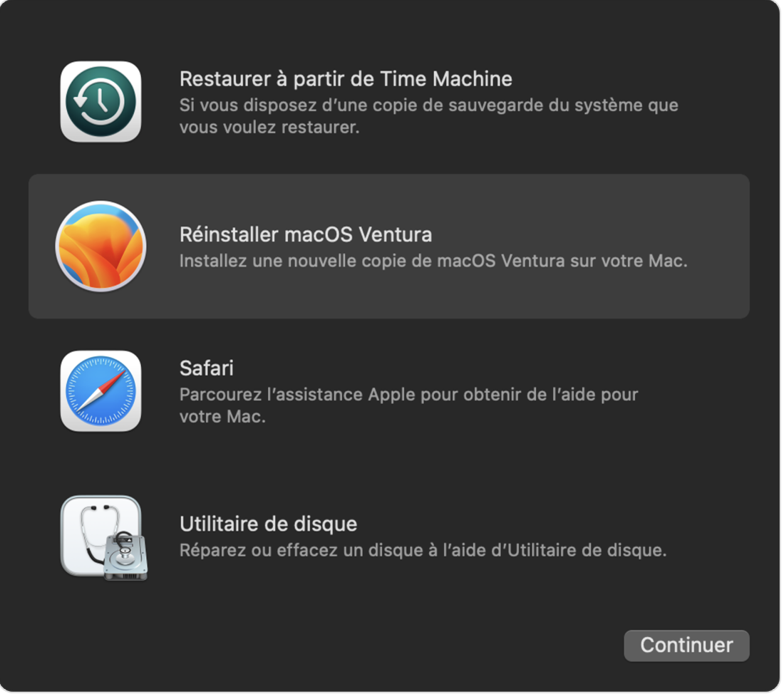
Task: Select the Disk Utility stethoscope icon
Action: point(104,538)
